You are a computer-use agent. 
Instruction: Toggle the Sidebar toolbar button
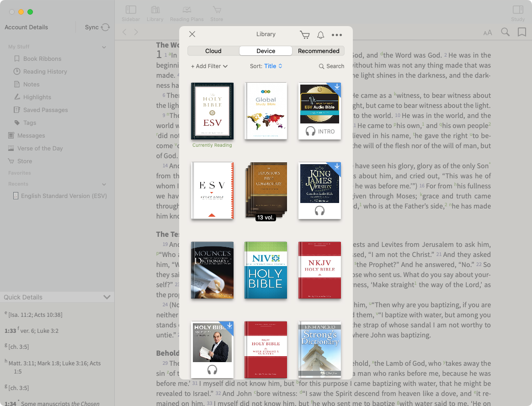[131, 14]
